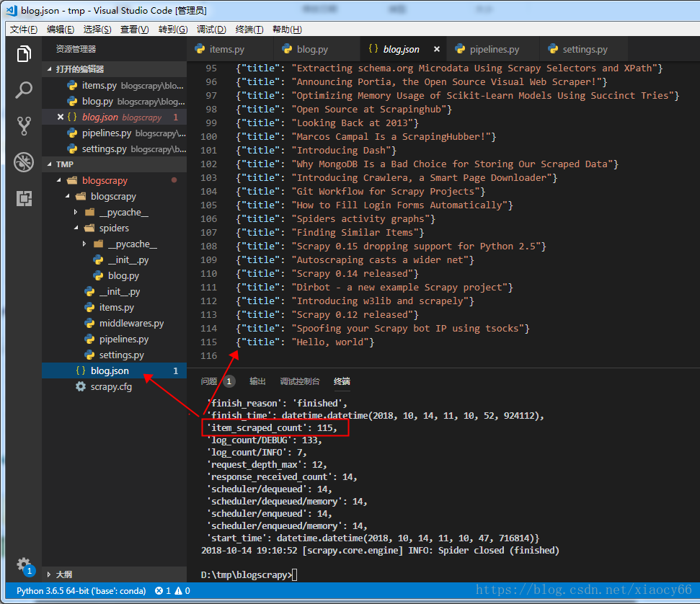Collapse the open editors section
The height and width of the screenshot is (604, 700).
pos(50,69)
